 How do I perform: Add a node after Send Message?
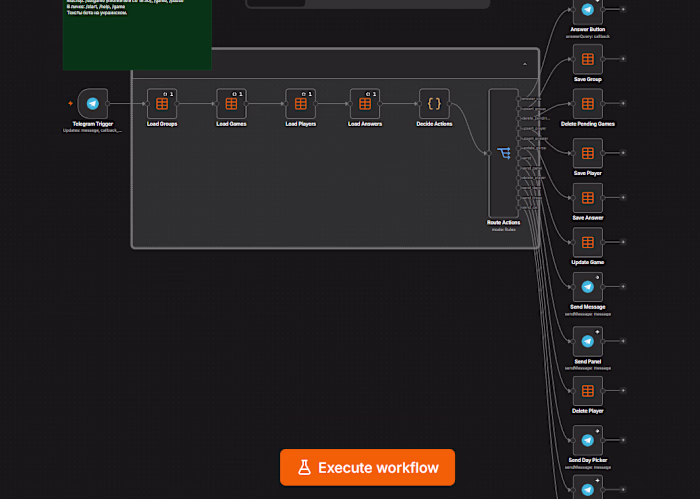(623, 287)
